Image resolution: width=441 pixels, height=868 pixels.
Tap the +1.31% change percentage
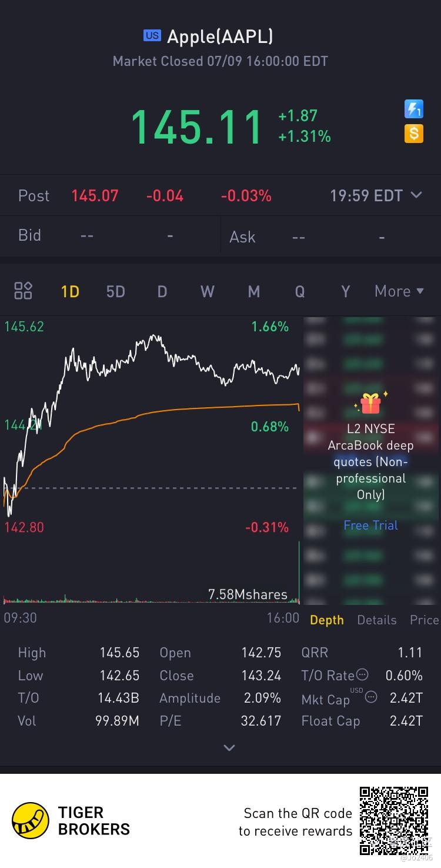305,137
